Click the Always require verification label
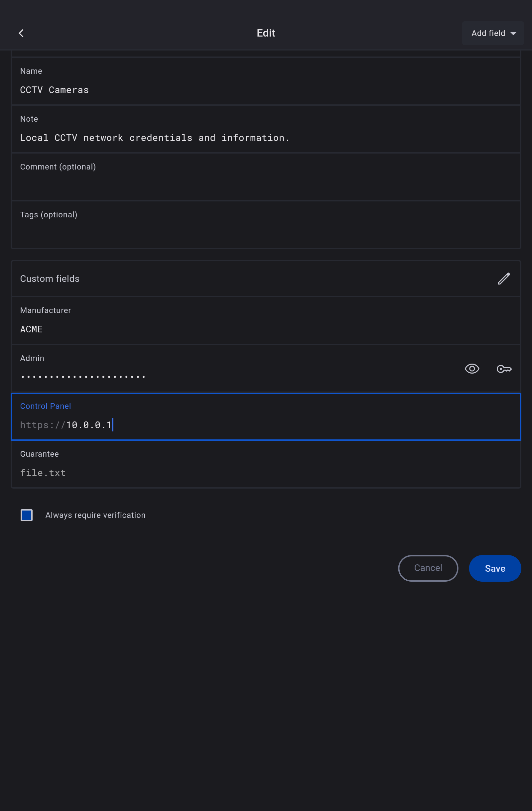Image resolution: width=532 pixels, height=811 pixels. [x=95, y=515]
